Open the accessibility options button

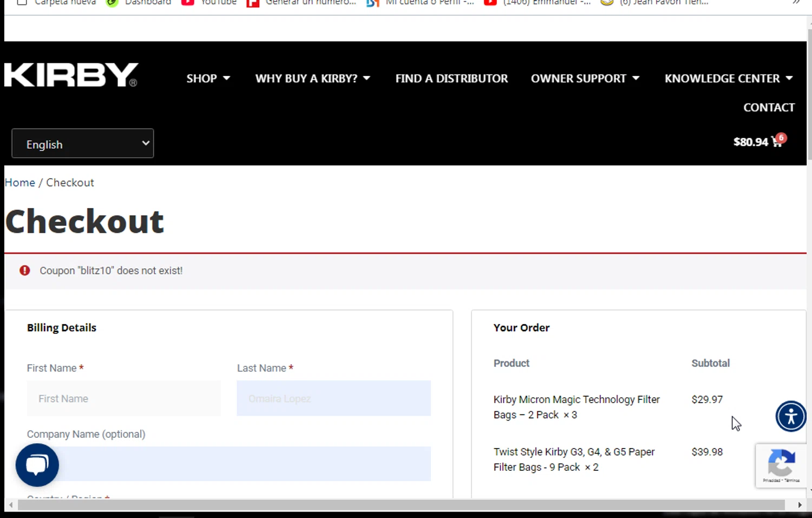coord(791,416)
